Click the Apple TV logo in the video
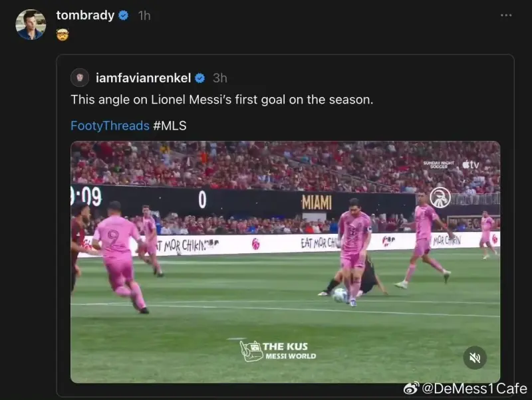This screenshot has height=400, width=532. [x=471, y=165]
